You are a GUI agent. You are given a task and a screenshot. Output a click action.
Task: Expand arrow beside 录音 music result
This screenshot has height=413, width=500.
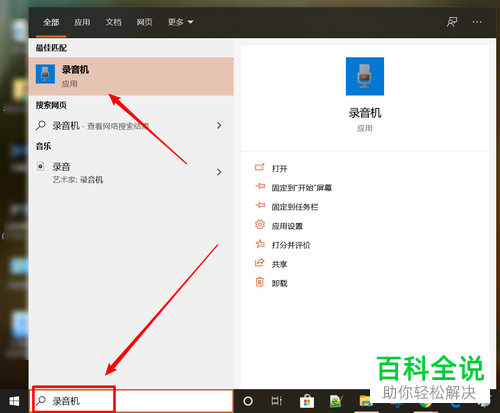pyautogui.click(x=219, y=172)
